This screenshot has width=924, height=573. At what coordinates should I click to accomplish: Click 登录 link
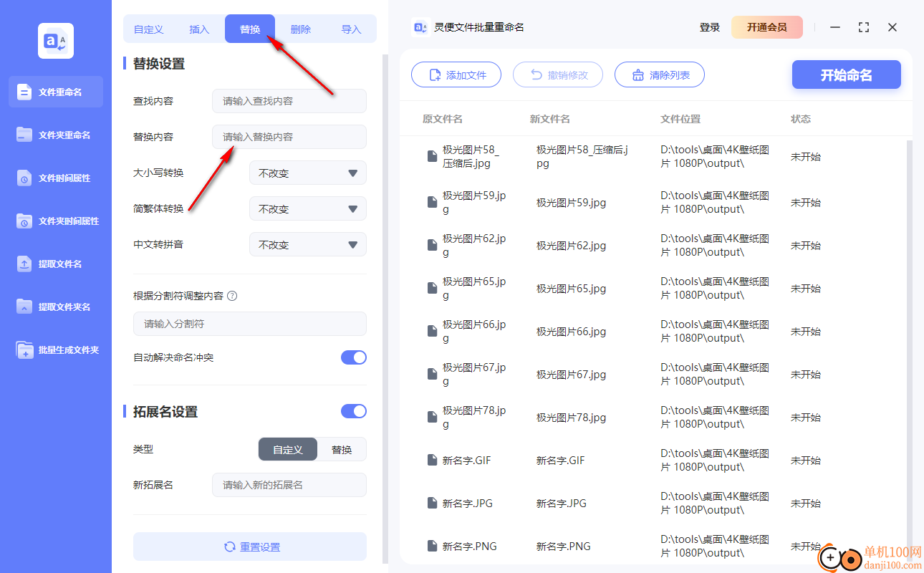(710, 27)
